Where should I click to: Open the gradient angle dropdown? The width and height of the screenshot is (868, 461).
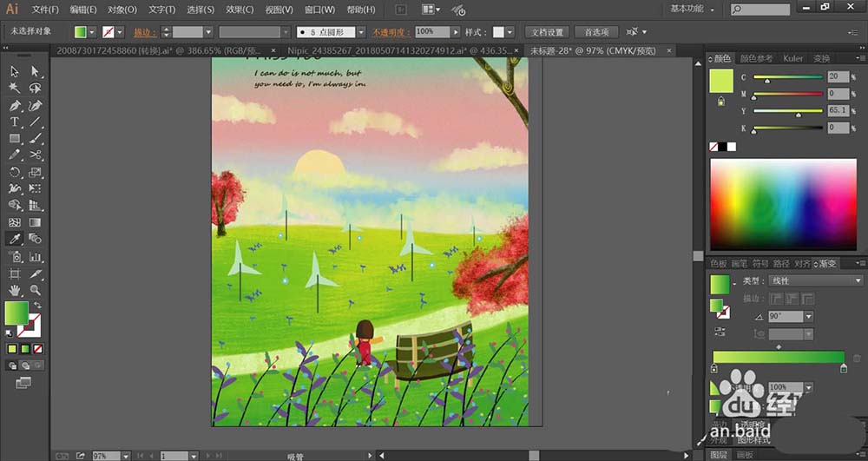808,317
